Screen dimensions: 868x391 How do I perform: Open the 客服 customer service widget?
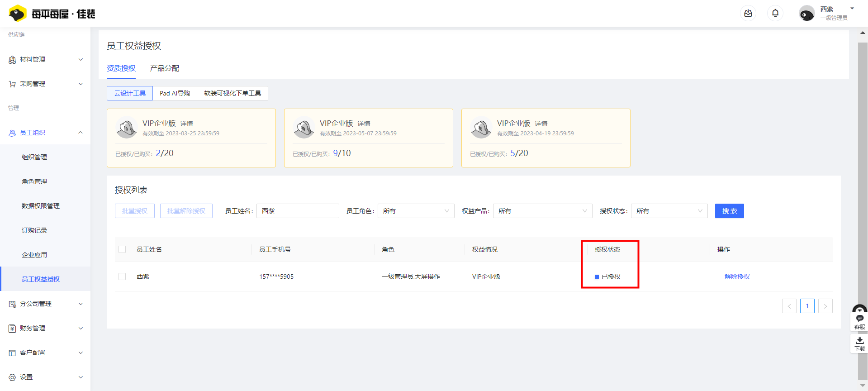click(x=859, y=322)
